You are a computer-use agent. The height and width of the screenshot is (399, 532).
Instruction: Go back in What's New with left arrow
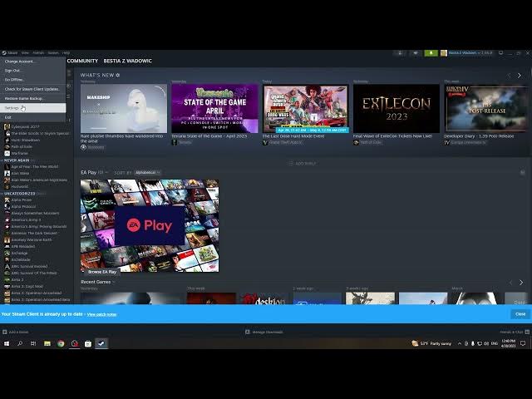pyautogui.click(x=509, y=76)
